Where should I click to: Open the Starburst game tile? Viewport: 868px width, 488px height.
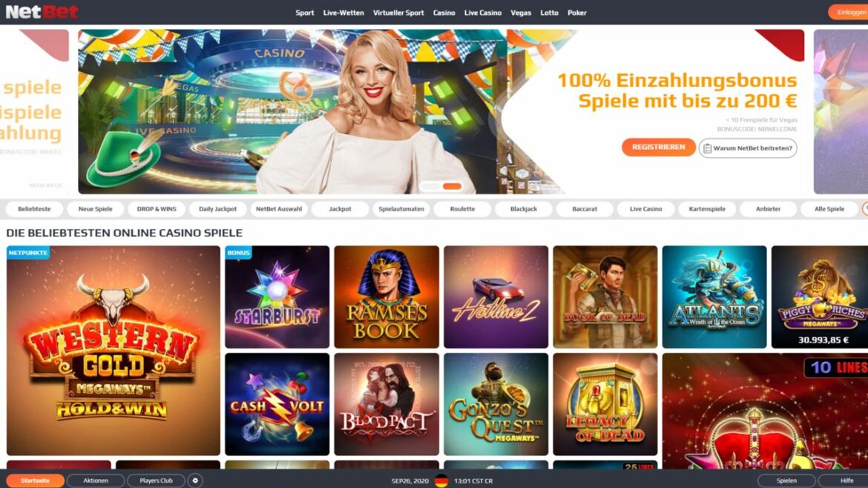pos(277,297)
